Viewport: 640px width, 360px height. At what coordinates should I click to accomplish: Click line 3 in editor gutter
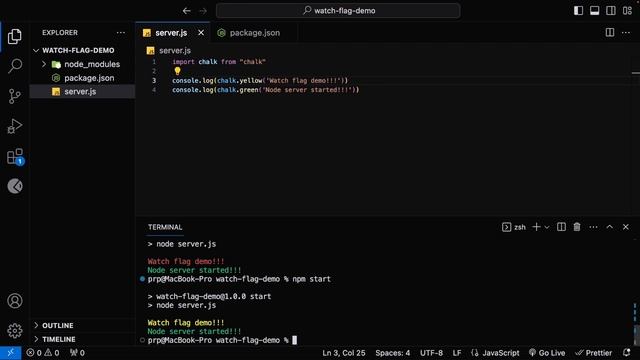click(x=154, y=80)
